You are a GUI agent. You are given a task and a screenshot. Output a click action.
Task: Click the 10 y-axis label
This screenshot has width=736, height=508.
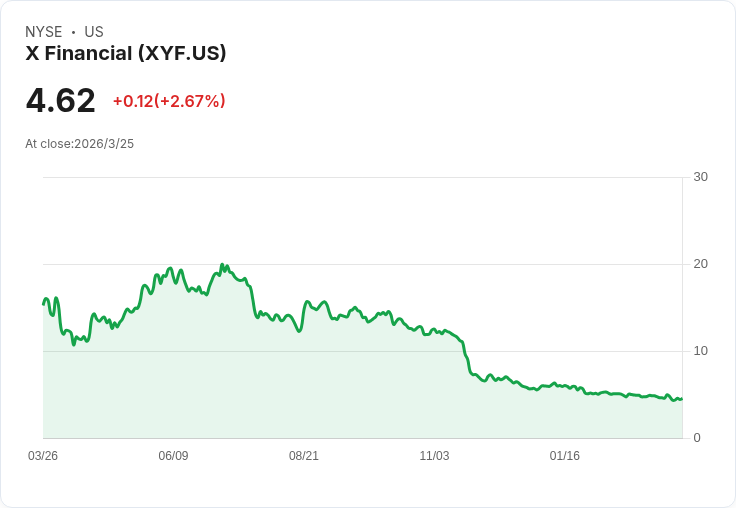click(x=701, y=351)
